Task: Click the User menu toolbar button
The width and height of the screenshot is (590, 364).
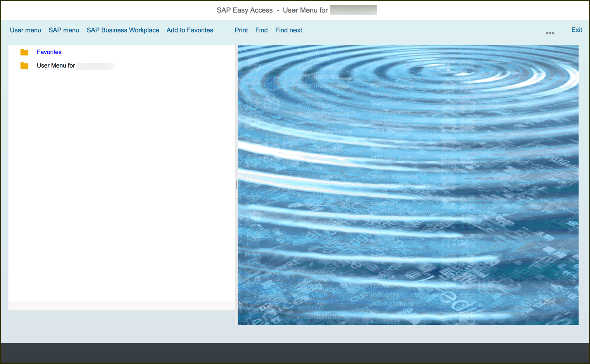Action: click(25, 30)
